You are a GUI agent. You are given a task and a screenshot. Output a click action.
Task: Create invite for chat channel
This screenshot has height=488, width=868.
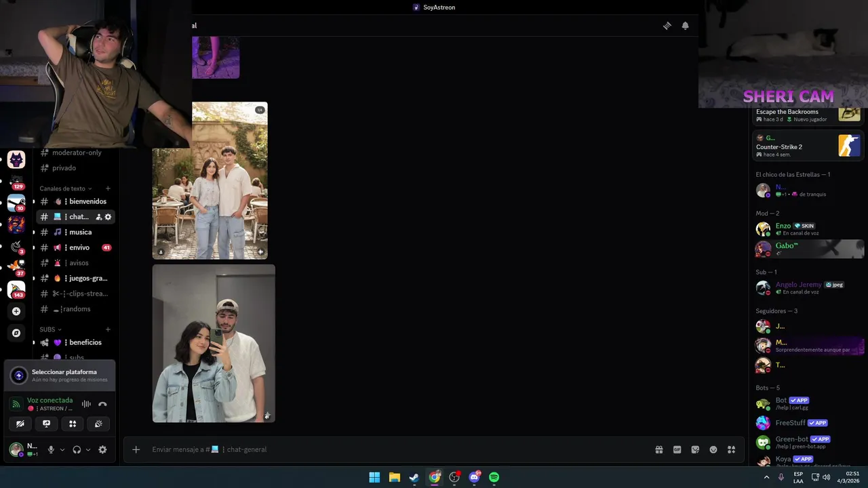[99, 217]
